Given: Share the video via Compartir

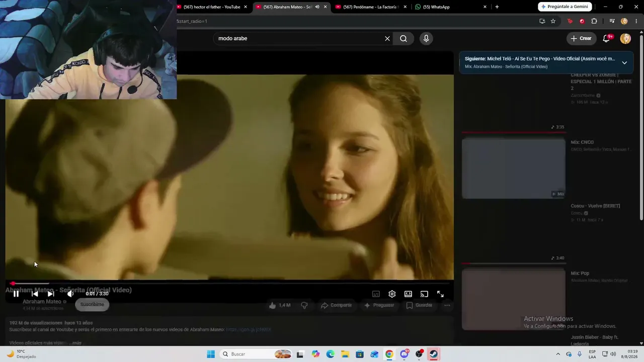Looking at the screenshot, I should (336, 305).
